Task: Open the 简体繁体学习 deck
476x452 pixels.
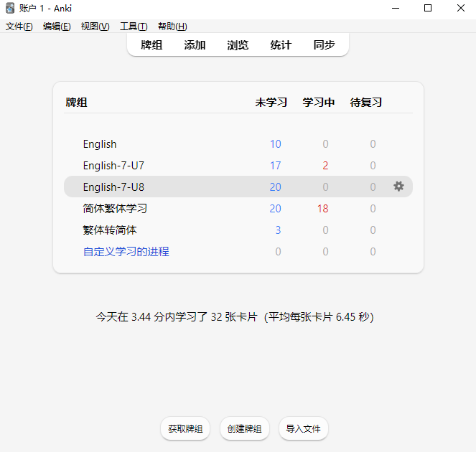Action: click(x=115, y=208)
